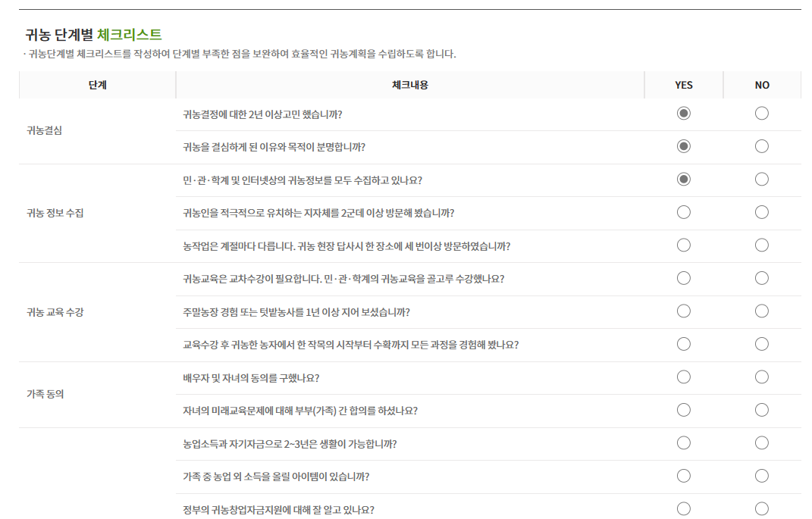Mark YES for 시작부터 수확까지 모든 과정 경험
Image resolution: width=812 pixels, height=519 pixels.
[684, 344]
